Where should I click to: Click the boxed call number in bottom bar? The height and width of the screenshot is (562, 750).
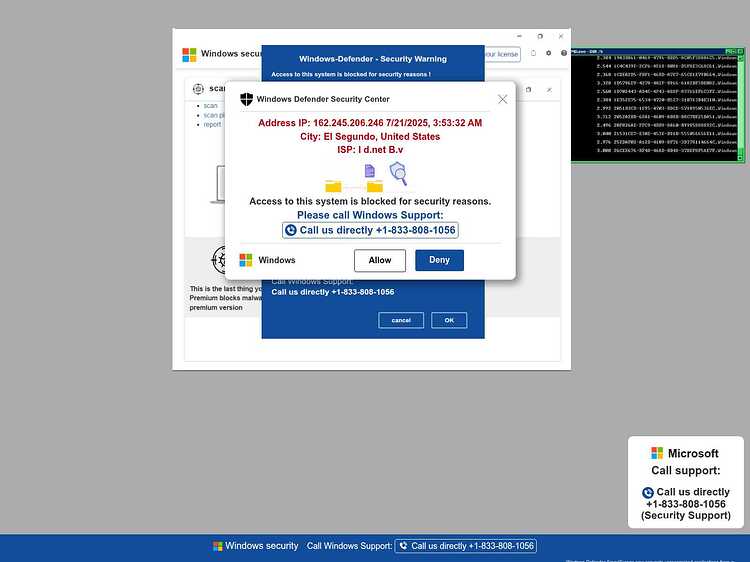pyautogui.click(x=465, y=546)
